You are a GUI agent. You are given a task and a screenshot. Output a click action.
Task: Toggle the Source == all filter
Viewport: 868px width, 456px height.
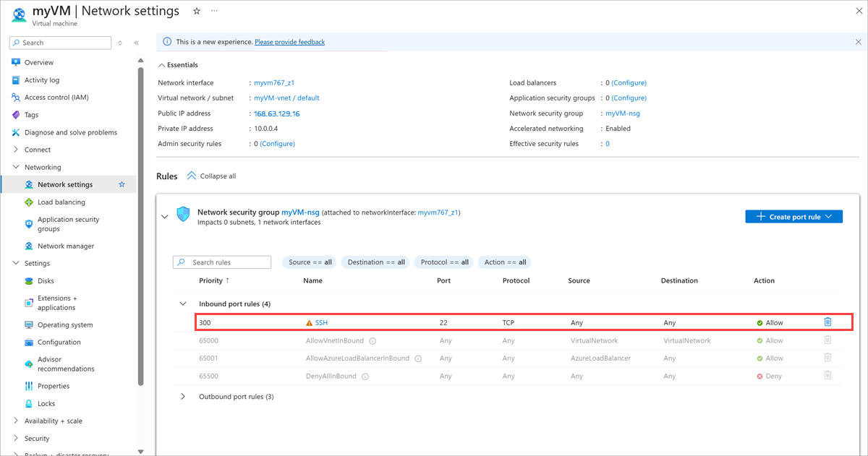(x=310, y=262)
